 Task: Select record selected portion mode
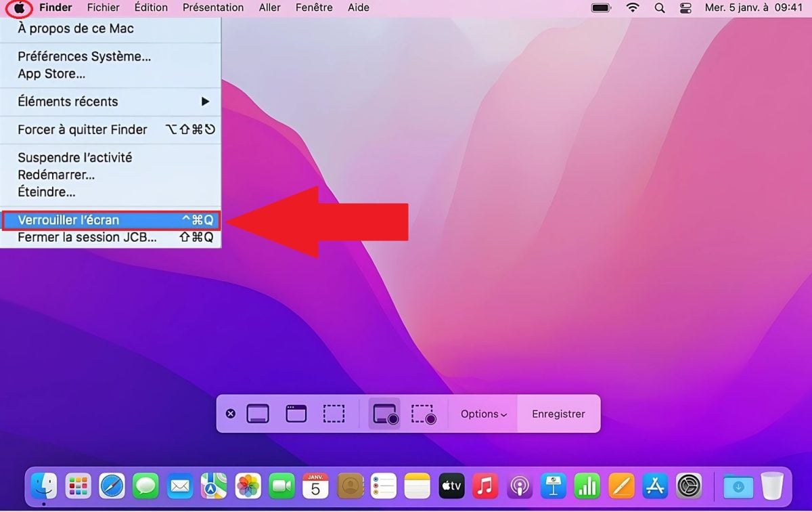(x=424, y=414)
